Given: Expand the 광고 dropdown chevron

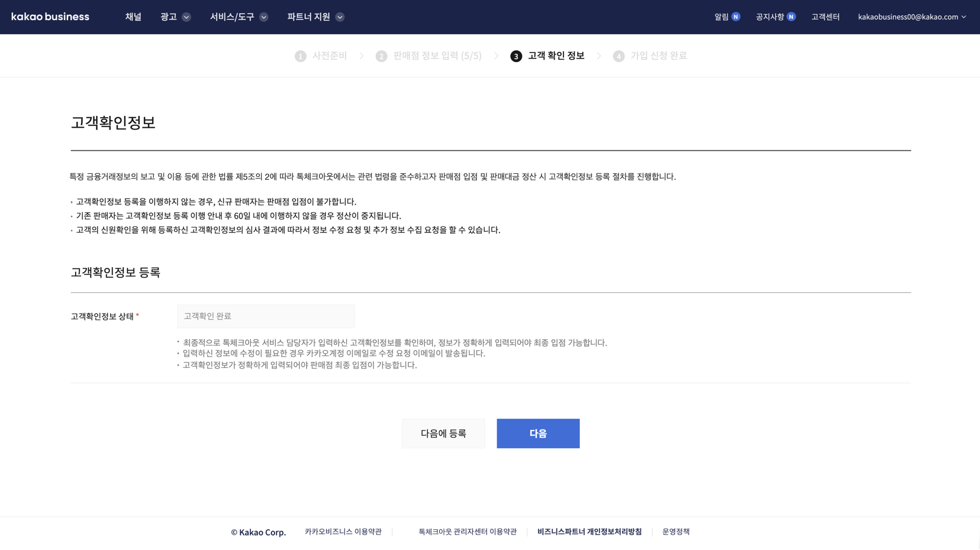Looking at the screenshot, I should [x=186, y=17].
